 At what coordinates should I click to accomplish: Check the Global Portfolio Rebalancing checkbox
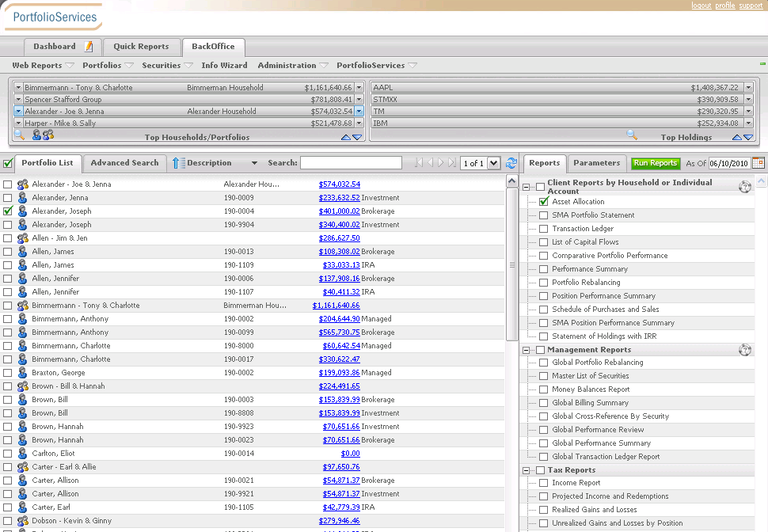coord(543,363)
